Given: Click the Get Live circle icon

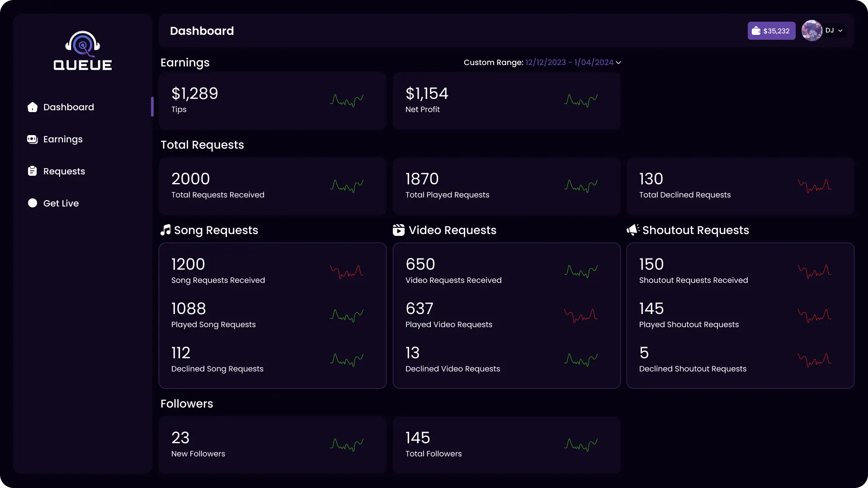Looking at the screenshot, I should (x=32, y=203).
